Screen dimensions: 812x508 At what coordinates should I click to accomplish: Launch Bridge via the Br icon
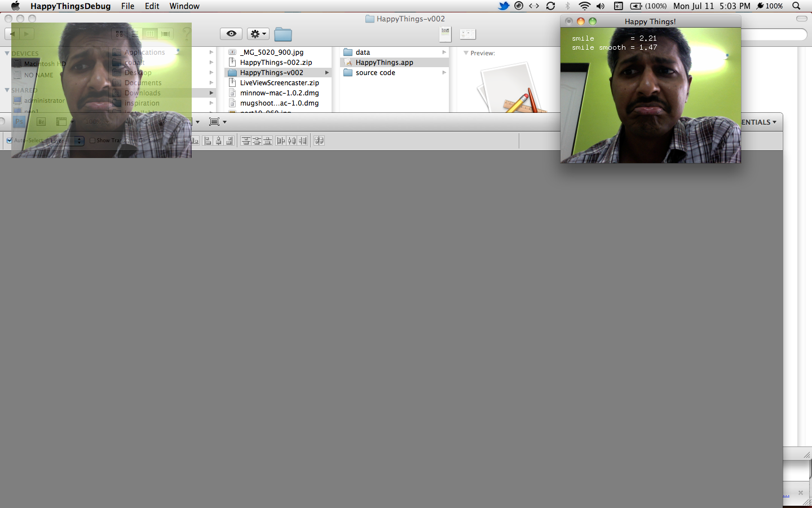pyautogui.click(x=41, y=122)
